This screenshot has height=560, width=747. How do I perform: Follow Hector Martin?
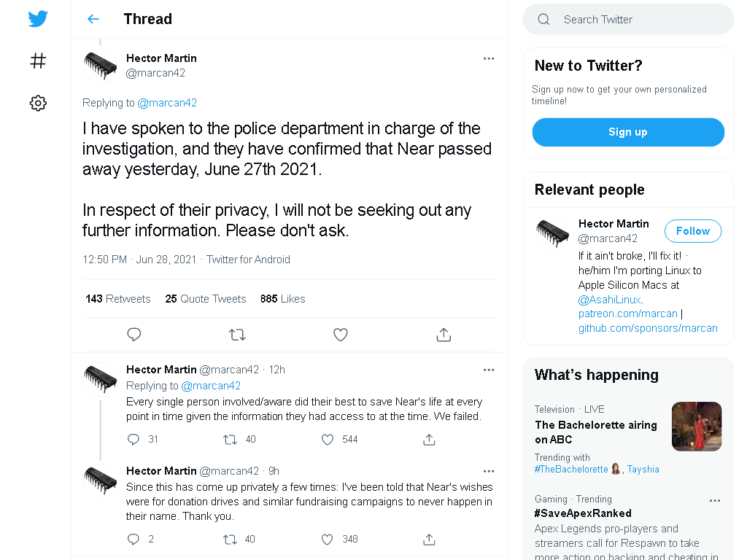693,231
